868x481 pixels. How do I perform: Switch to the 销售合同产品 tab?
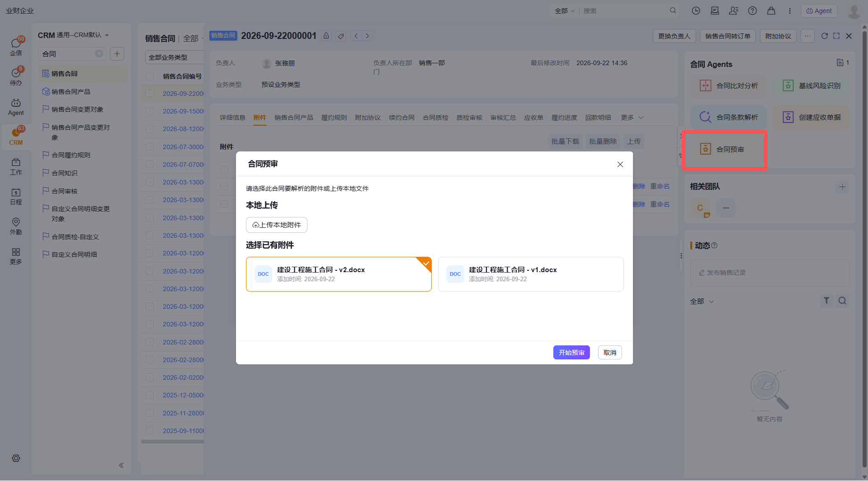[x=294, y=118]
